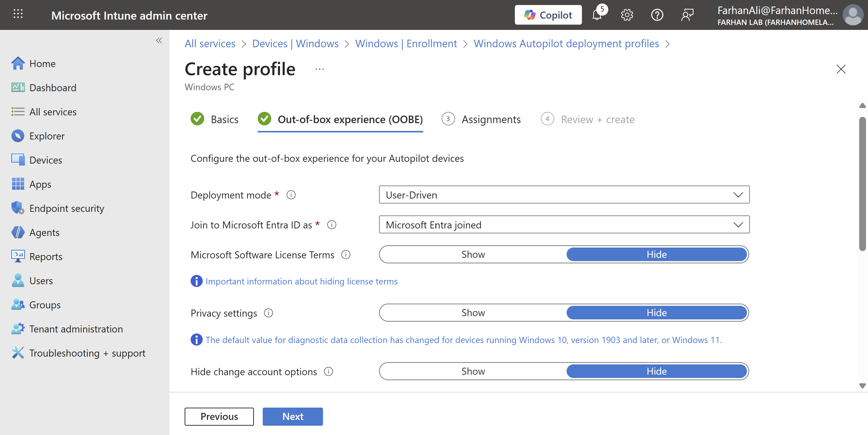The image size is (868, 435).
Task: Set Privacy settings to Show
Action: [x=473, y=313]
